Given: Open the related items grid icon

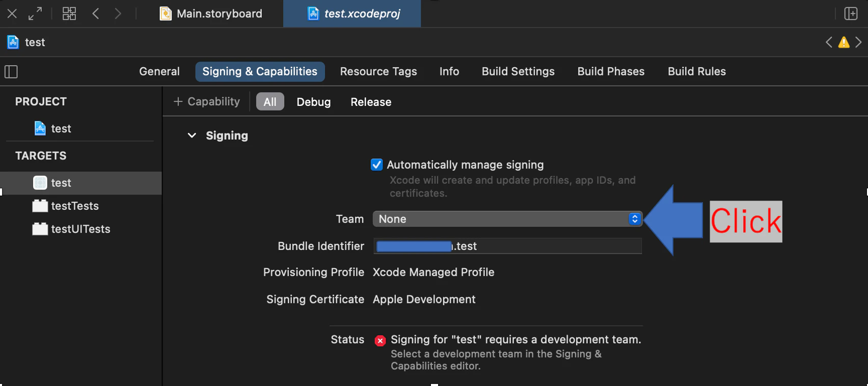Looking at the screenshot, I should point(69,14).
